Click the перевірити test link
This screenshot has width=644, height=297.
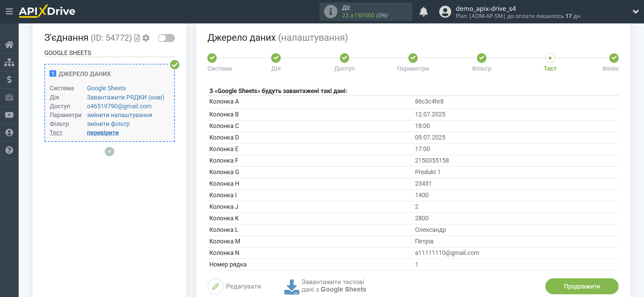[103, 133]
